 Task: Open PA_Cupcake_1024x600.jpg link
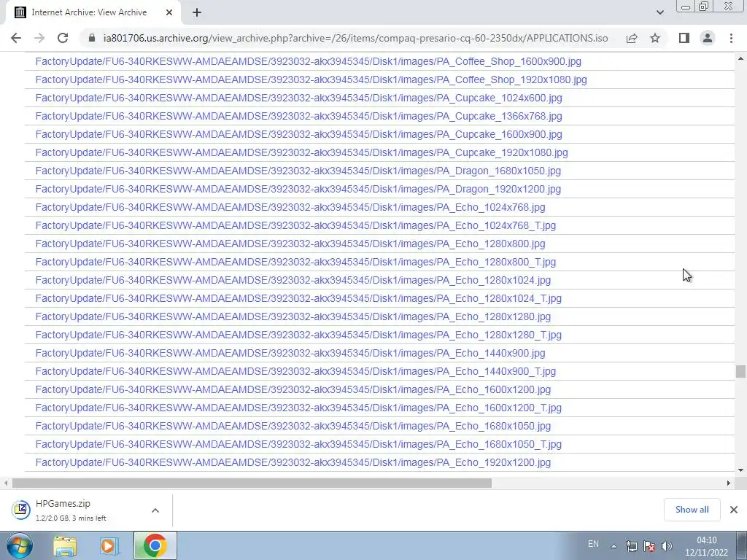point(298,98)
